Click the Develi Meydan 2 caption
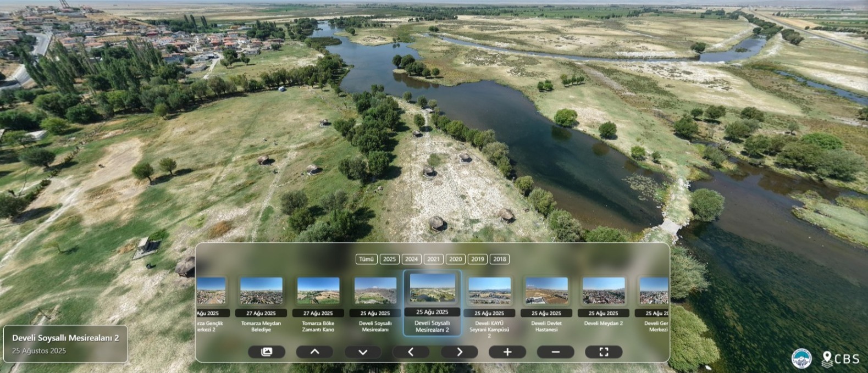This screenshot has width=868, height=373. 604,323
